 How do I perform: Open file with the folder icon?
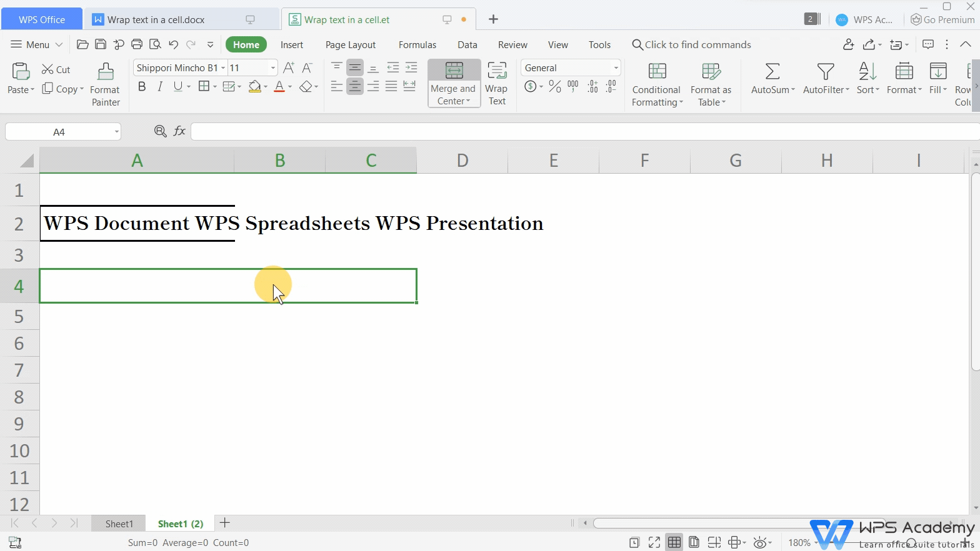pos(82,44)
